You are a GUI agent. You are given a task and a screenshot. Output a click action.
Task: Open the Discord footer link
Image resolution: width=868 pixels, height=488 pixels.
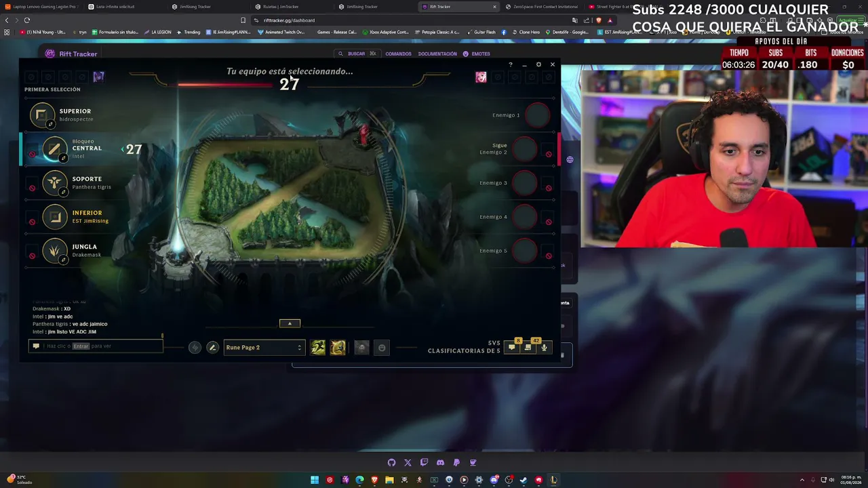(440, 463)
